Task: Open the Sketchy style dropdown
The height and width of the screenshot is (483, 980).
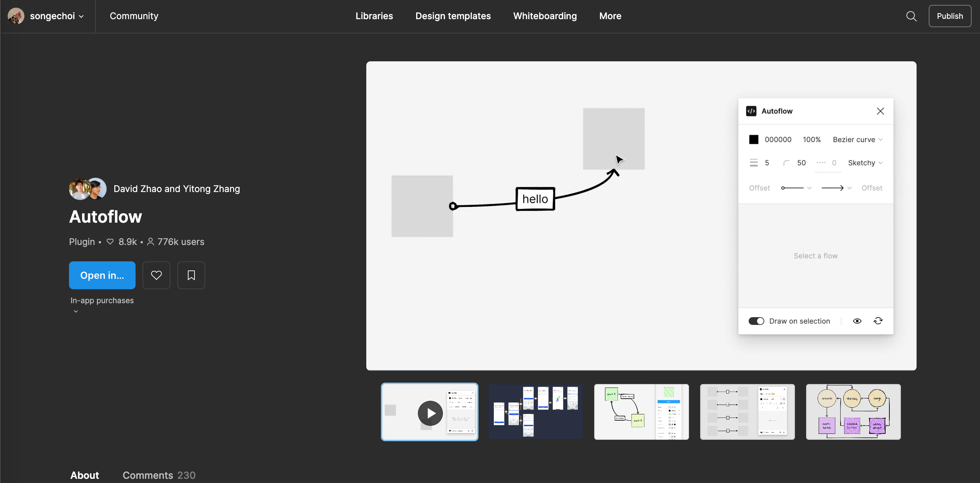Action: click(865, 163)
